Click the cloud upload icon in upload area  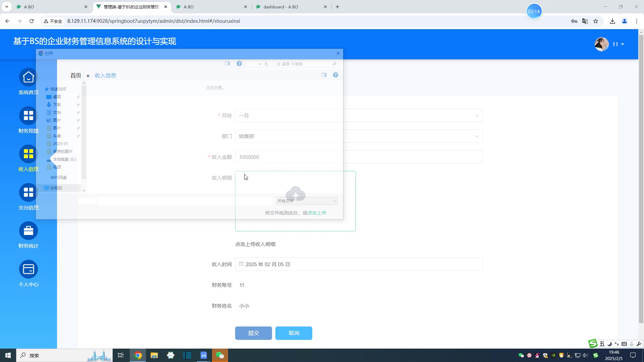296,193
